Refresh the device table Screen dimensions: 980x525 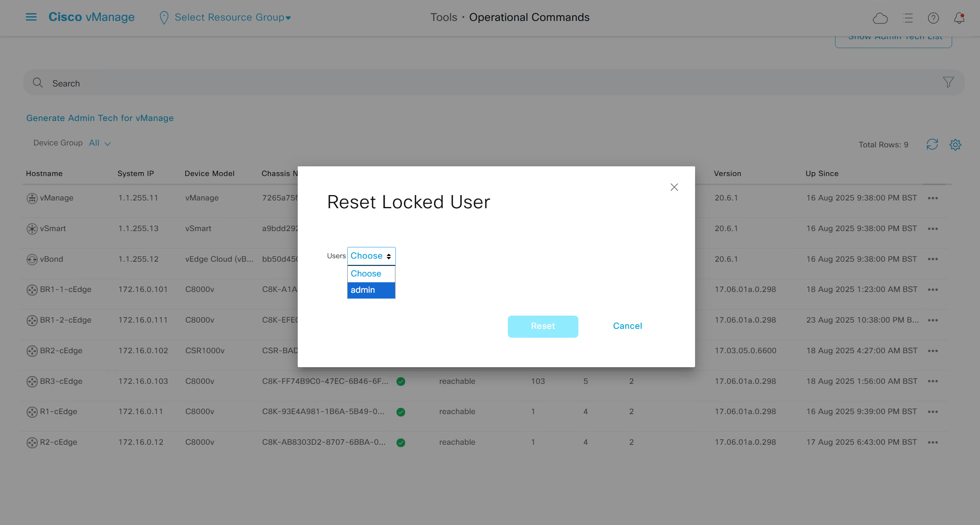coord(932,145)
